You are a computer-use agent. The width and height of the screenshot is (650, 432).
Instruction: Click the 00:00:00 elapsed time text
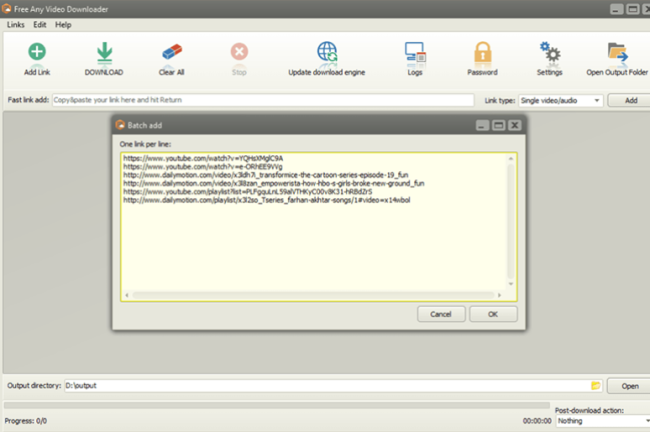coord(537,421)
